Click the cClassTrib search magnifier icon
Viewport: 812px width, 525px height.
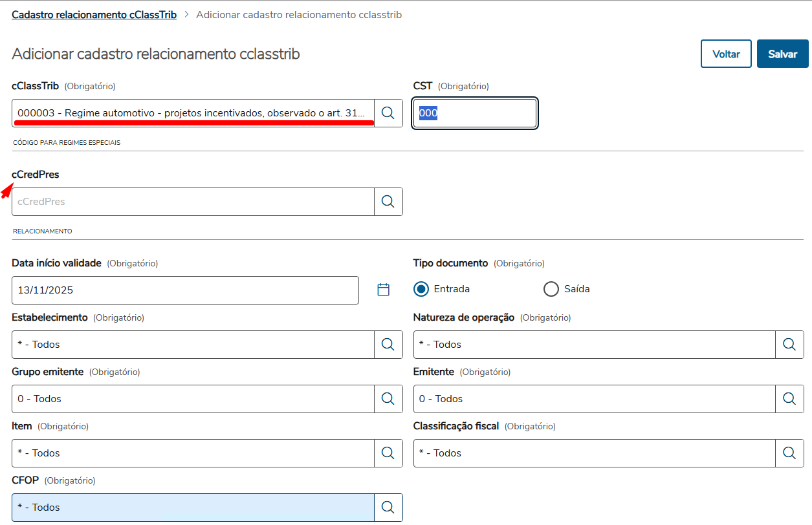(388, 113)
